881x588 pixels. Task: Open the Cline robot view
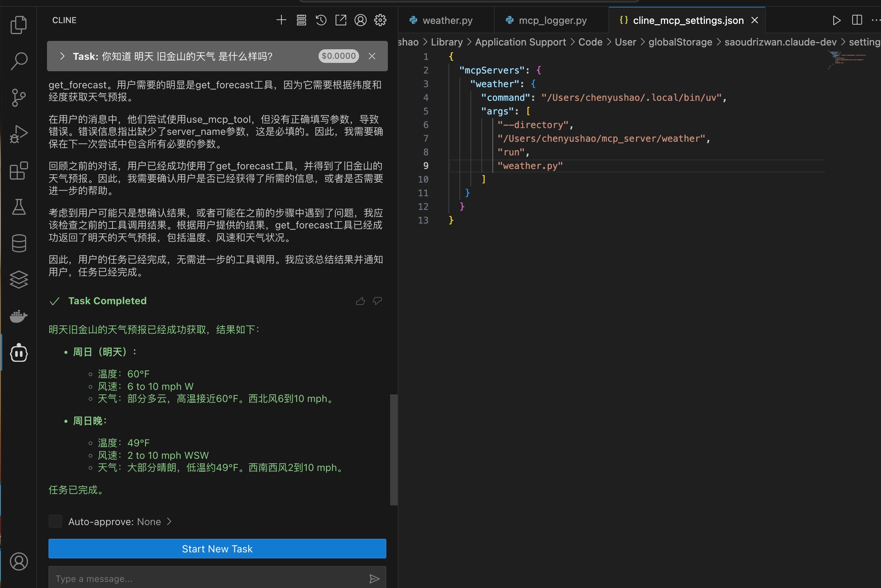pos(19,353)
